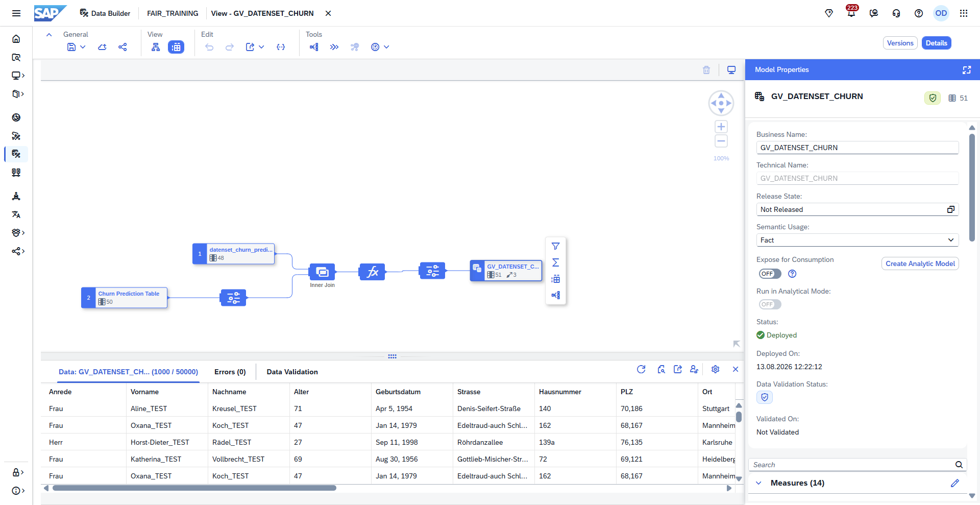Viewport: 980px width, 505px height.
Task: Open the Save dropdown arrow
Action: [83, 47]
